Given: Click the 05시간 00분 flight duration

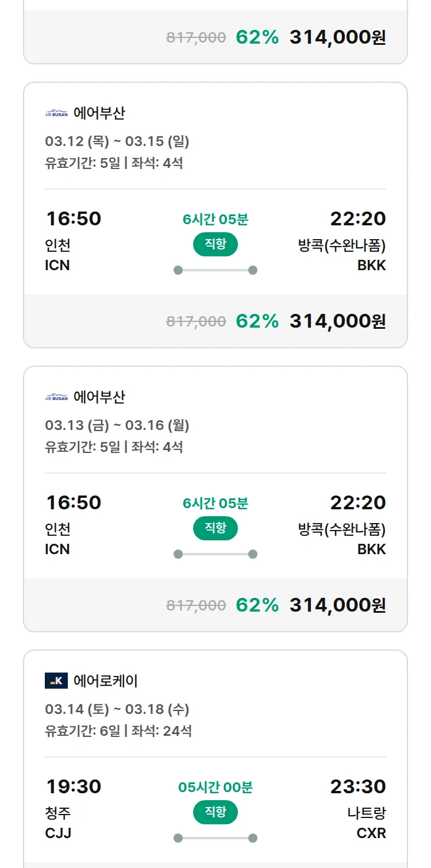Looking at the screenshot, I should [x=215, y=788].
